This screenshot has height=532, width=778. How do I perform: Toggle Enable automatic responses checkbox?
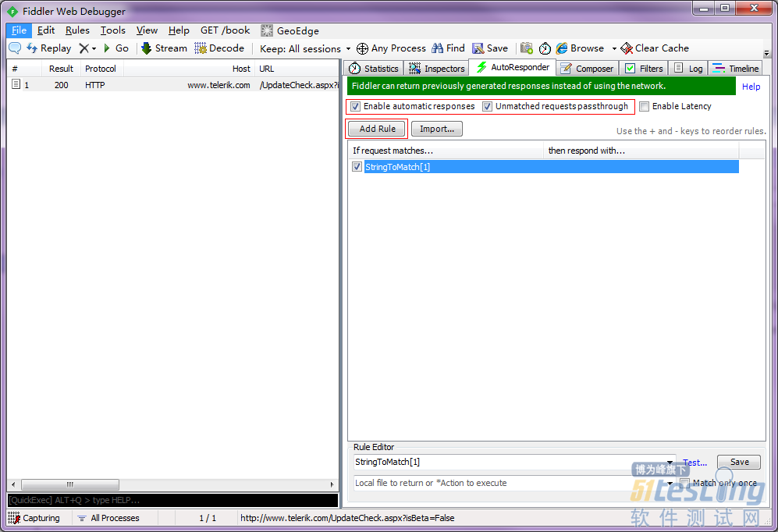point(355,106)
